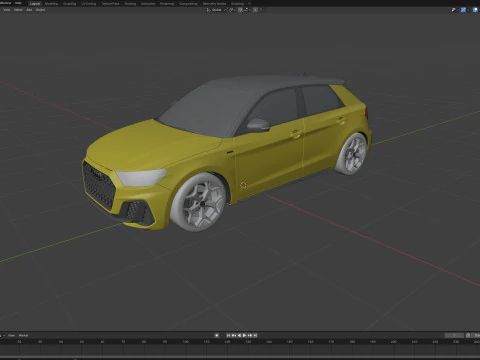
Task: Select the car's front headlight
Action: [x=141, y=177]
